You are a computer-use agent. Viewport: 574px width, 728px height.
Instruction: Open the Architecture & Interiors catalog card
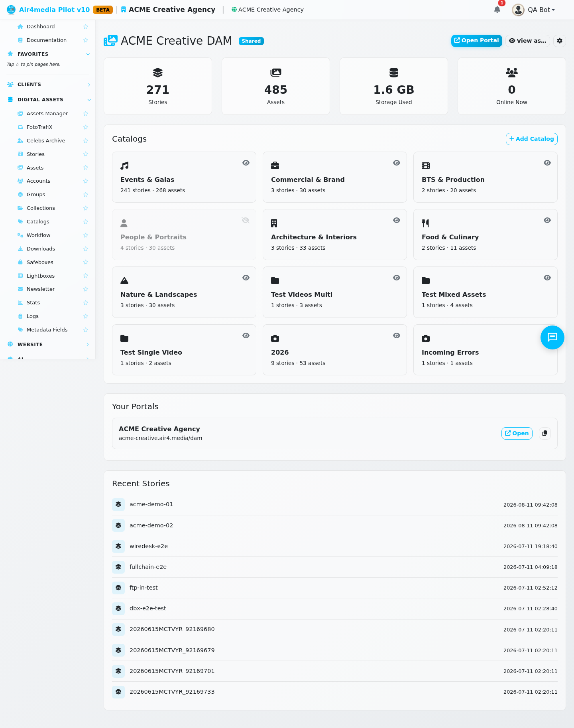tap(335, 235)
